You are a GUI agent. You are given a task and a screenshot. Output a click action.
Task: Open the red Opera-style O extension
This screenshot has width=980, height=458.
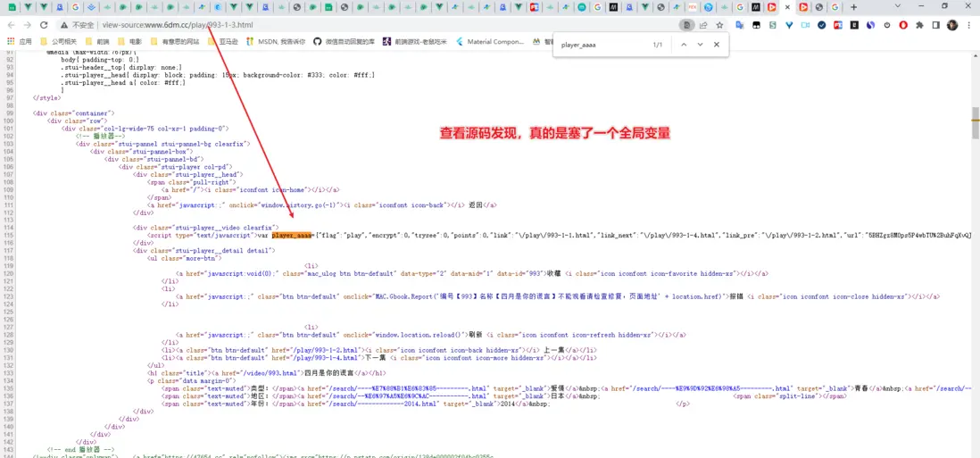click(903, 26)
